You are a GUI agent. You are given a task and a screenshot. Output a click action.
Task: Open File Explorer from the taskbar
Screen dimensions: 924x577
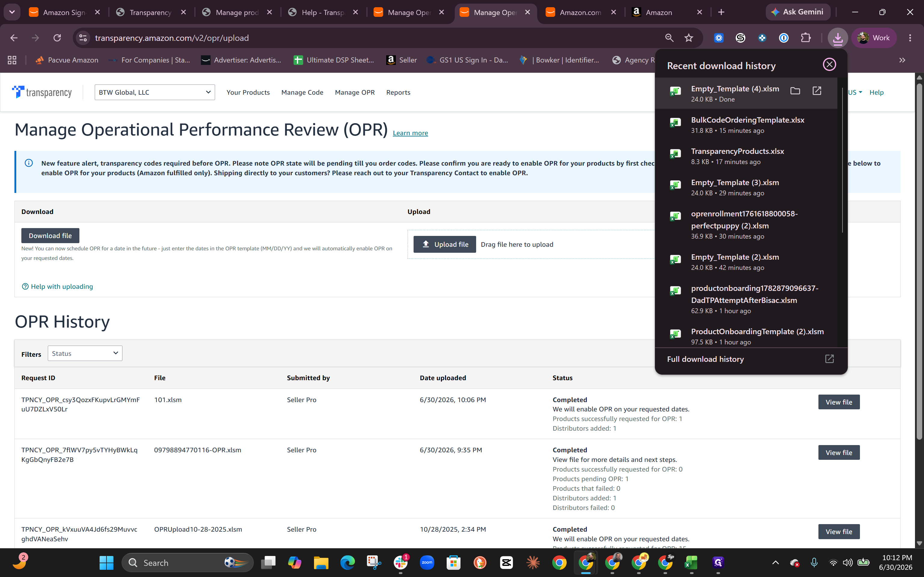pos(321,563)
